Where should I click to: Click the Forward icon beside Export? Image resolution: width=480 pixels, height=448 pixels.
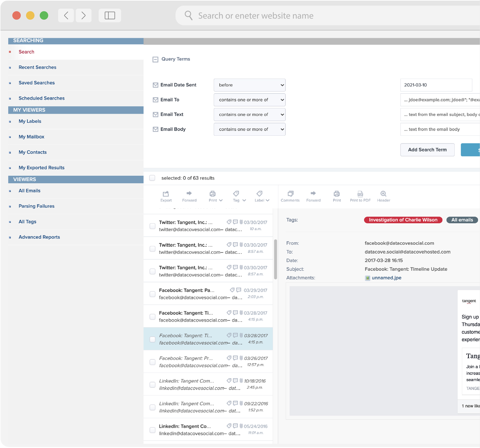click(189, 193)
